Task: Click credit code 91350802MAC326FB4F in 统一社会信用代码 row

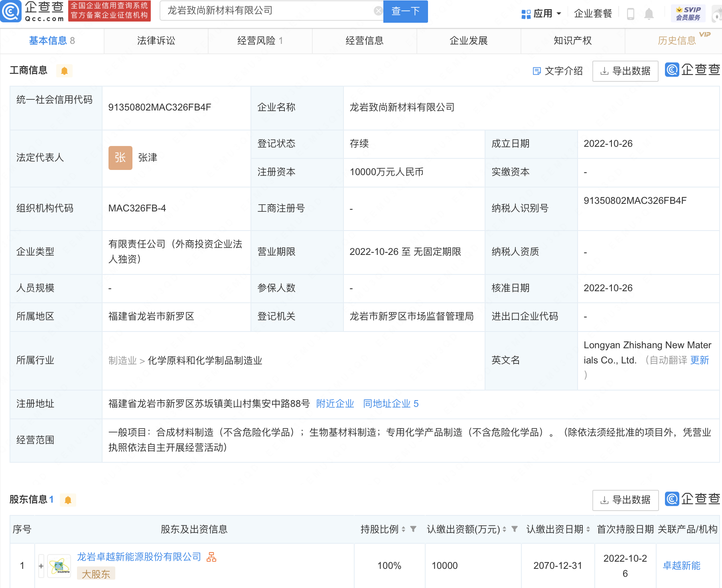Action: point(160,107)
